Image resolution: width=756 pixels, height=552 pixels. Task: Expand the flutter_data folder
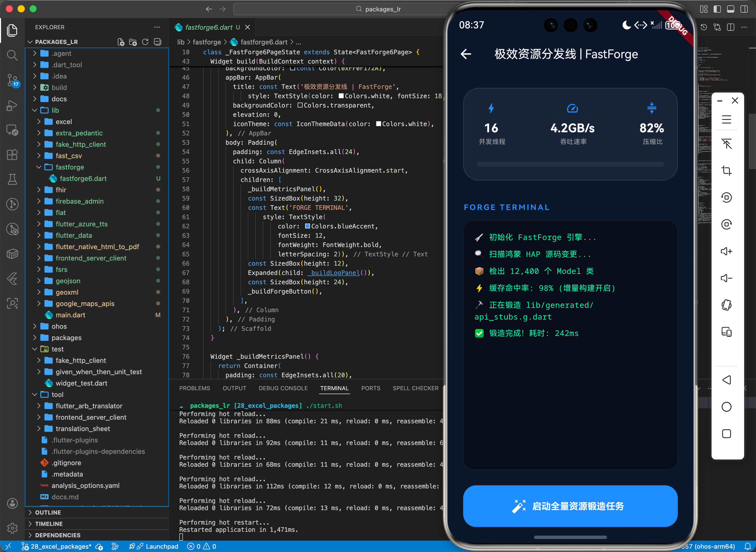[73, 235]
